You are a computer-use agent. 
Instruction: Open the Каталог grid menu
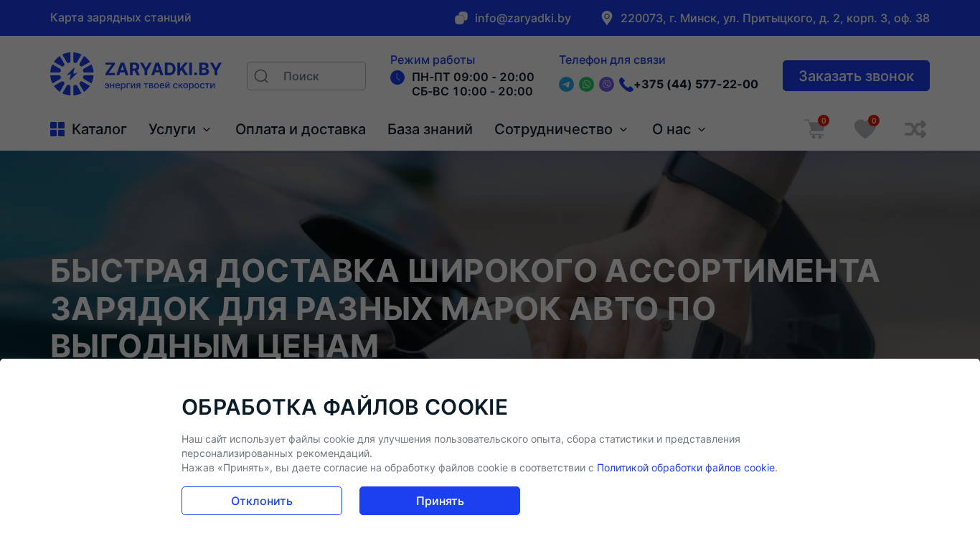tap(88, 129)
